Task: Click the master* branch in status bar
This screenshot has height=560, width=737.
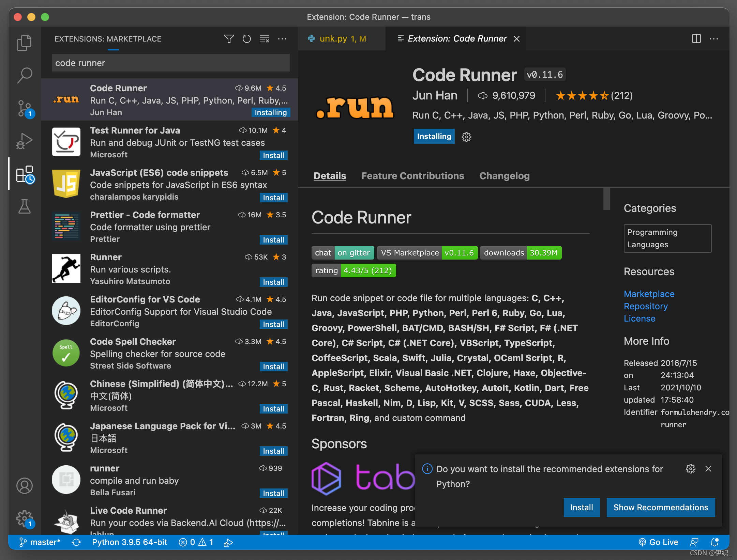Action: tap(40, 542)
